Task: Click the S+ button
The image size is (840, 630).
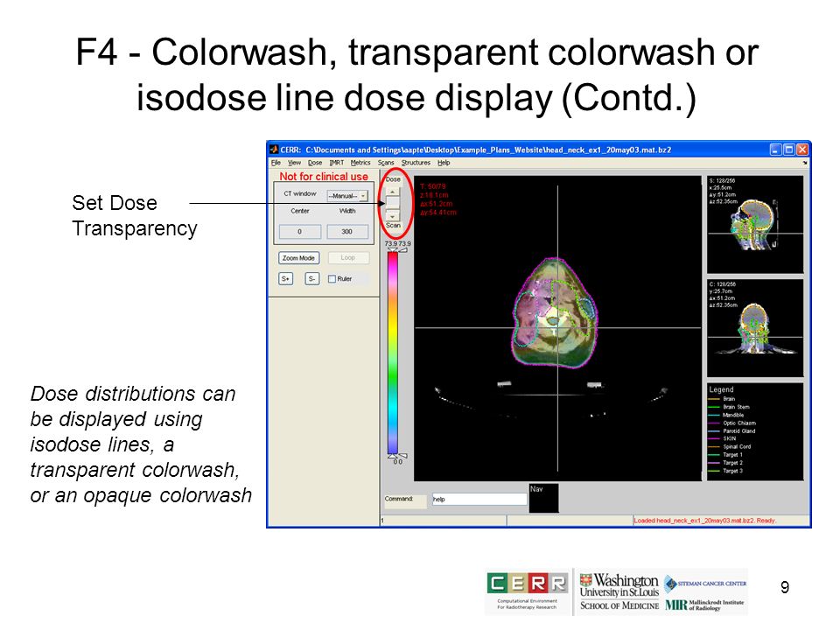Action: [x=285, y=278]
